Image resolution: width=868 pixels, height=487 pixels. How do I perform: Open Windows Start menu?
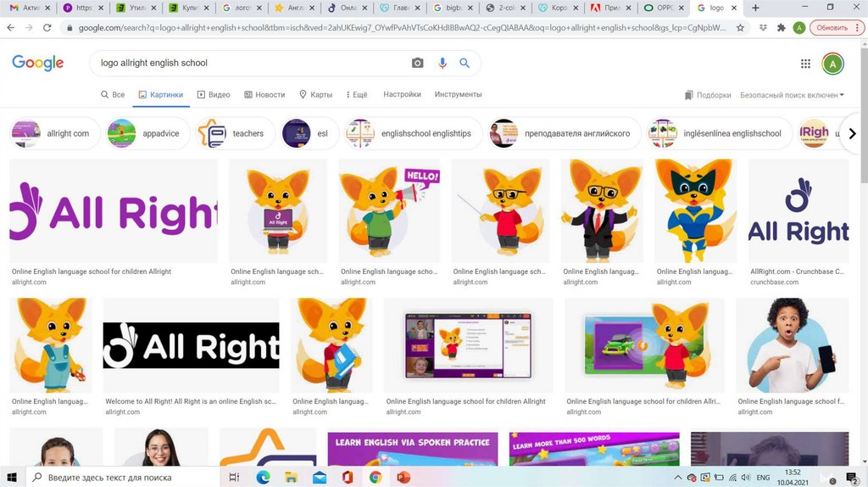12,477
